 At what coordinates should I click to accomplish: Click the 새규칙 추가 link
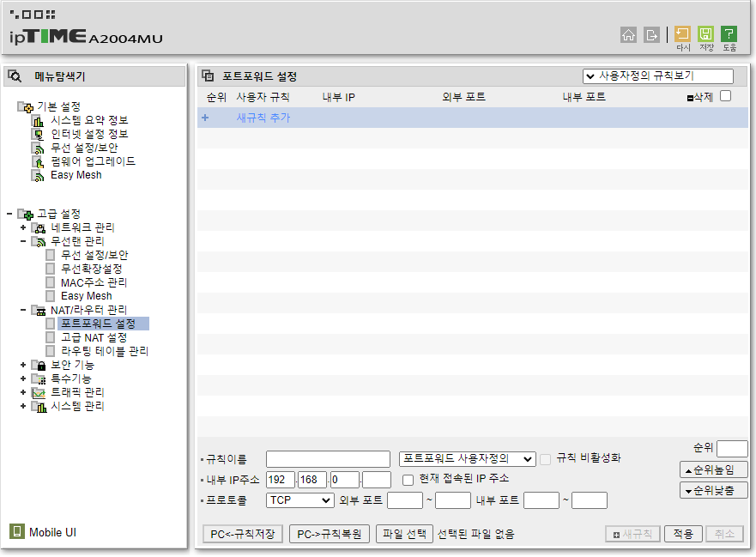tap(263, 118)
